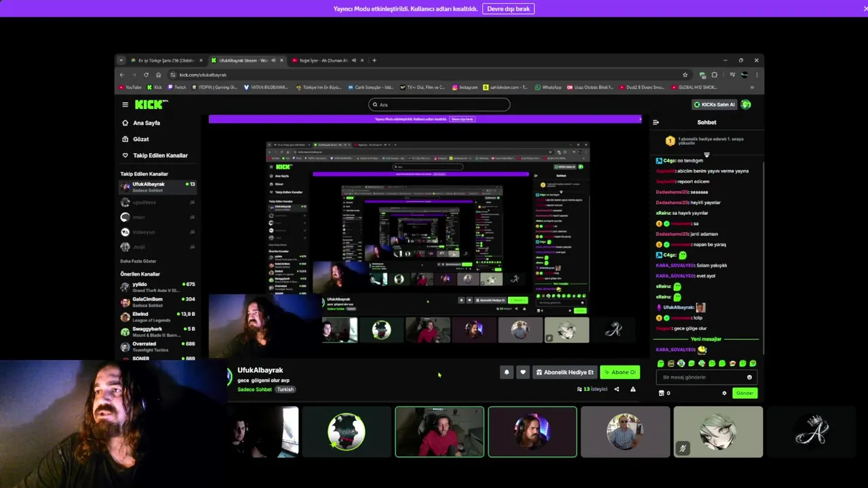This screenshot has width=868, height=488.
Task: Click the 'Devre dışı bırak' button in top banner
Action: tap(508, 9)
